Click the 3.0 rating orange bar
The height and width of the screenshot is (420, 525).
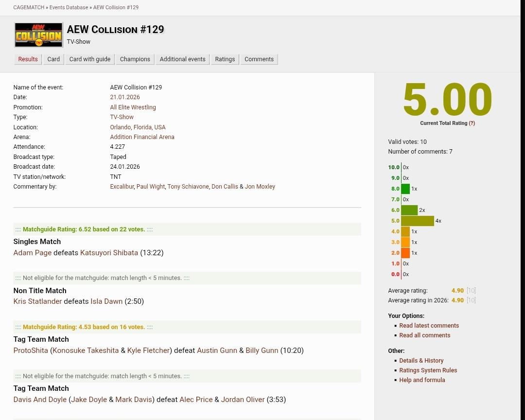[x=405, y=242]
